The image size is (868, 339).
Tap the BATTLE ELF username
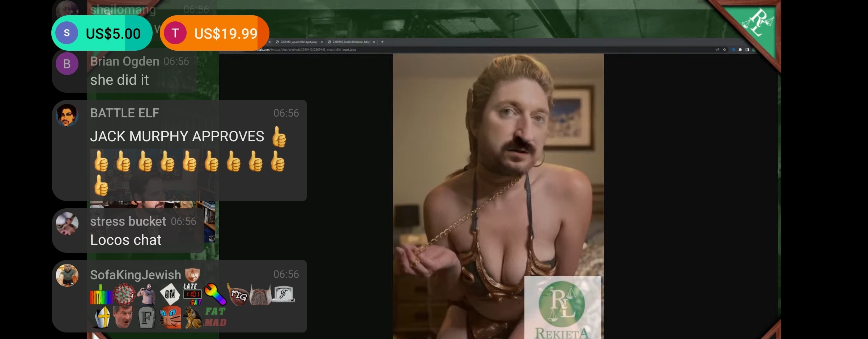coord(124,113)
